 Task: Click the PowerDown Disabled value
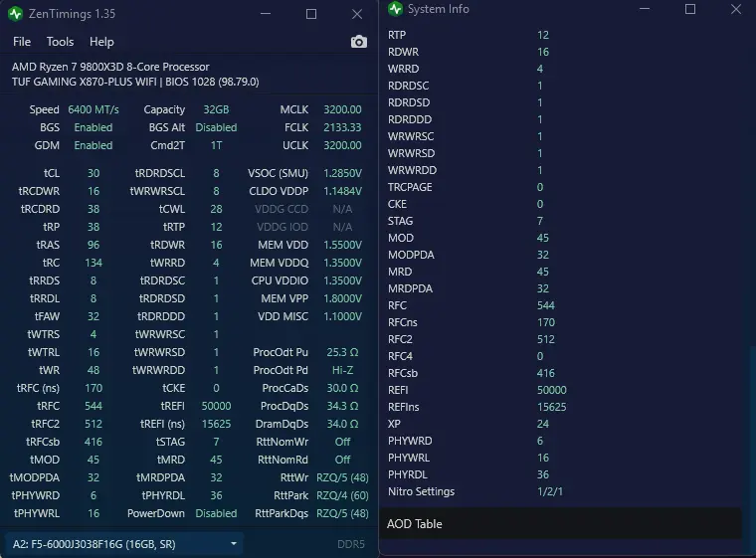click(x=216, y=513)
